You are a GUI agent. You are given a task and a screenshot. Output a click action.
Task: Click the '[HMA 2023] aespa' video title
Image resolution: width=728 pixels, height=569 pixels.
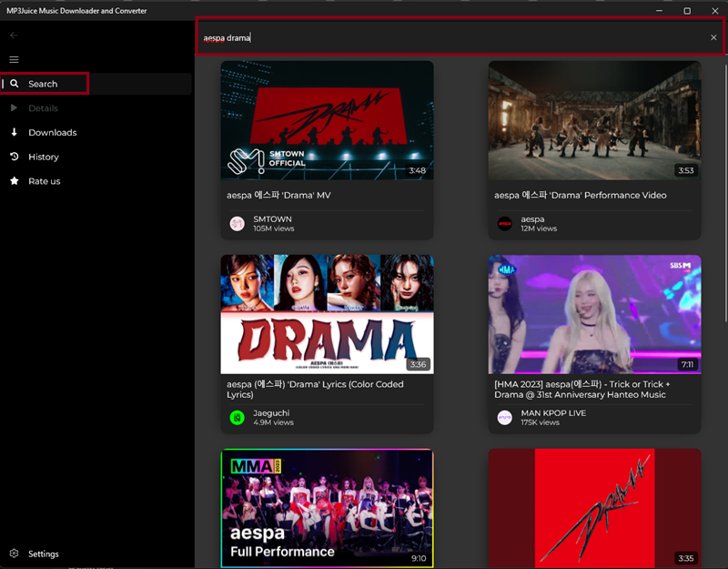pyautogui.click(x=582, y=390)
